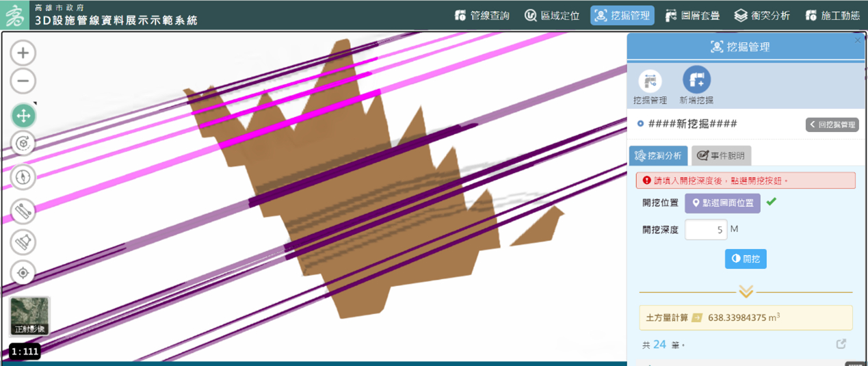Export results with the share icon
868x366 pixels.
[841, 344]
